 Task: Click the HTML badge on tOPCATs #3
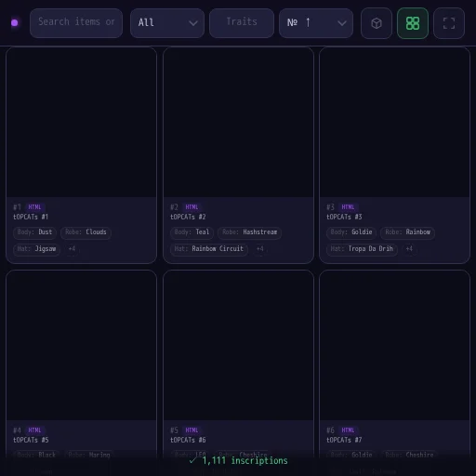[x=348, y=207]
